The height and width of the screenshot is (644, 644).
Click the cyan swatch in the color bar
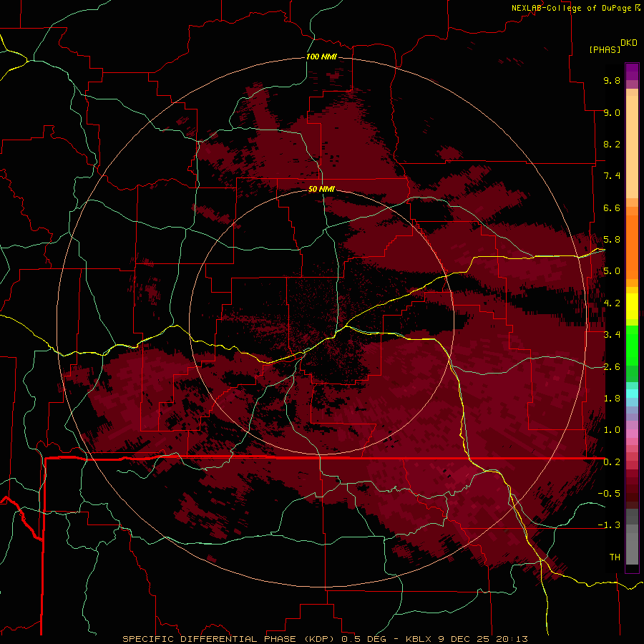coord(632,394)
